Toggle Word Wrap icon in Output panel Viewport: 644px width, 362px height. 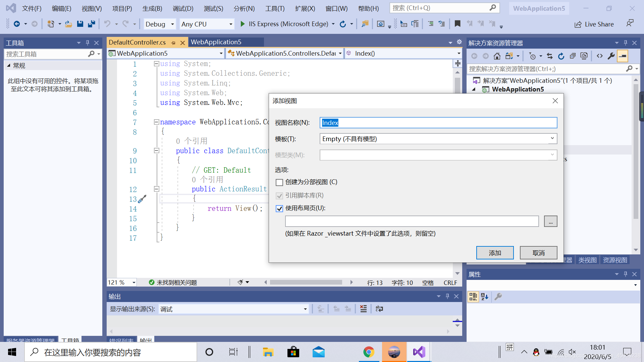(379, 309)
